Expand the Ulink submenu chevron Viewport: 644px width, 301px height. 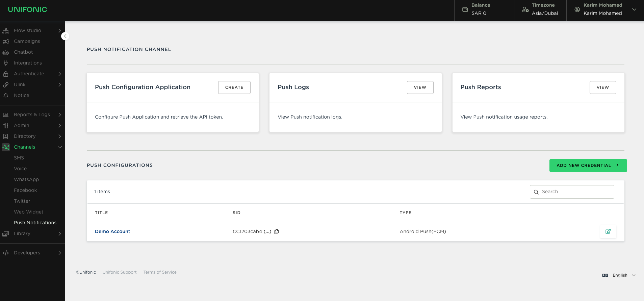[x=60, y=85]
